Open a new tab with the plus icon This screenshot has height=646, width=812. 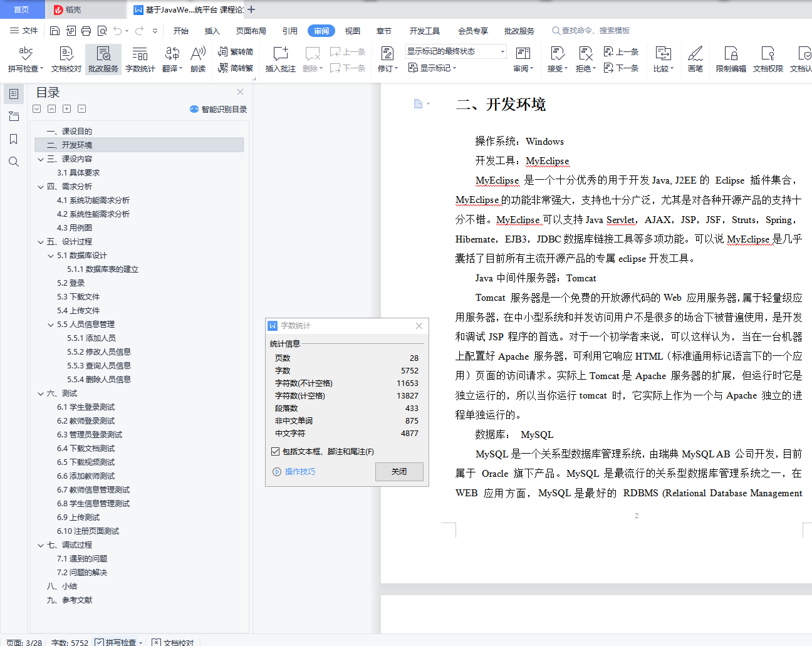pyautogui.click(x=251, y=9)
